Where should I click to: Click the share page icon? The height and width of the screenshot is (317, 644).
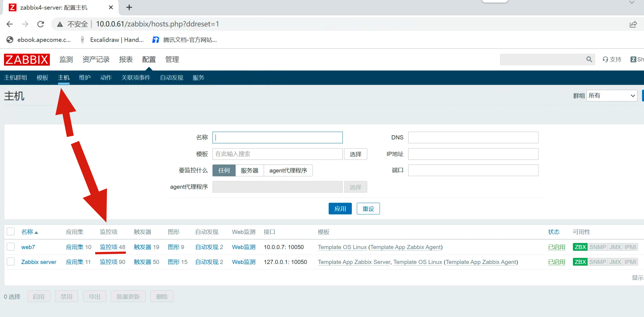[x=633, y=24]
